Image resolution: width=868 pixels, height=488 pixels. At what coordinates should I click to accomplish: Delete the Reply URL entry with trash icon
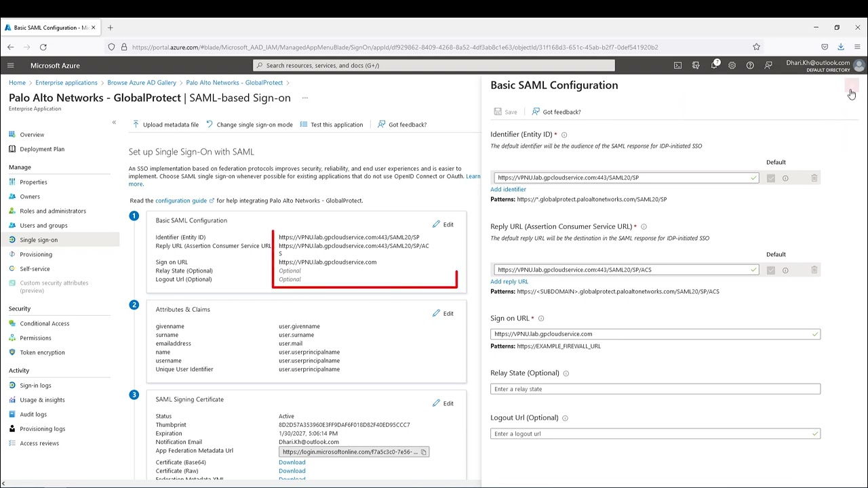pyautogui.click(x=814, y=270)
